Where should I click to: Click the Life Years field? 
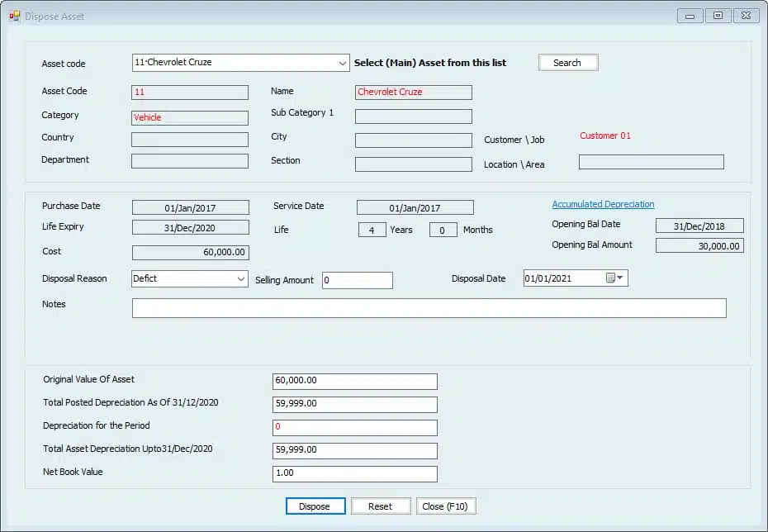372,230
